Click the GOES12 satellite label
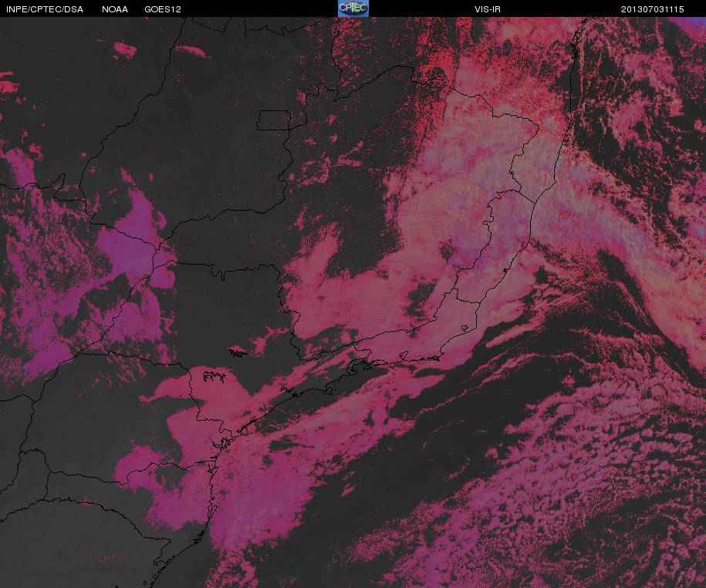Image resolution: width=706 pixels, height=588 pixels. (x=163, y=9)
